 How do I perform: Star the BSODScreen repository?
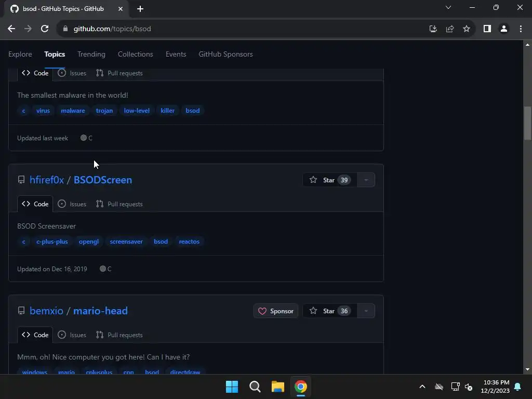(329, 180)
